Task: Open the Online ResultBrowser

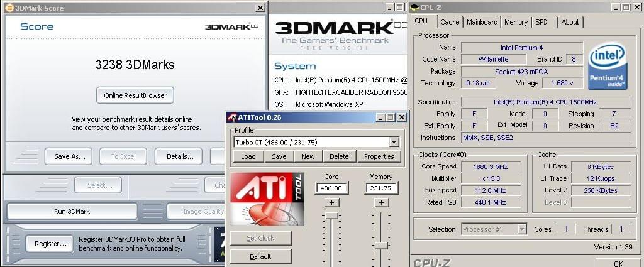Action: pyautogui.click(x=135, y=95)
